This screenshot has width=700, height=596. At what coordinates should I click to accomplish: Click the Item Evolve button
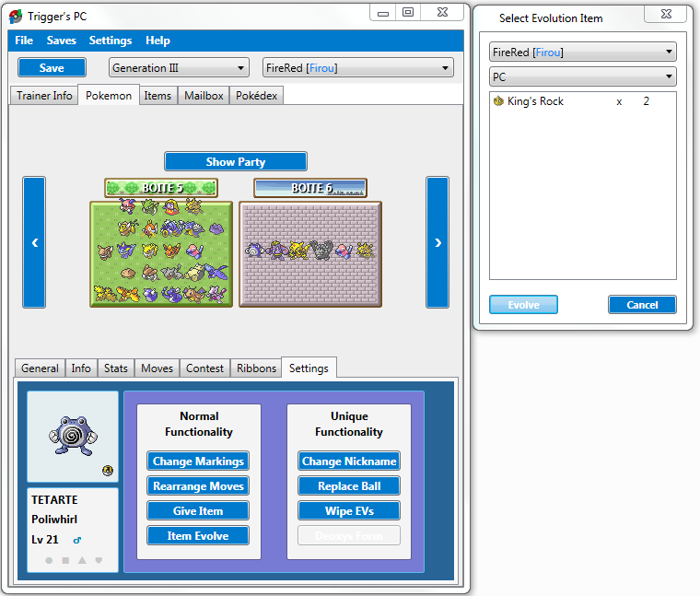click(x=198, y=536)
